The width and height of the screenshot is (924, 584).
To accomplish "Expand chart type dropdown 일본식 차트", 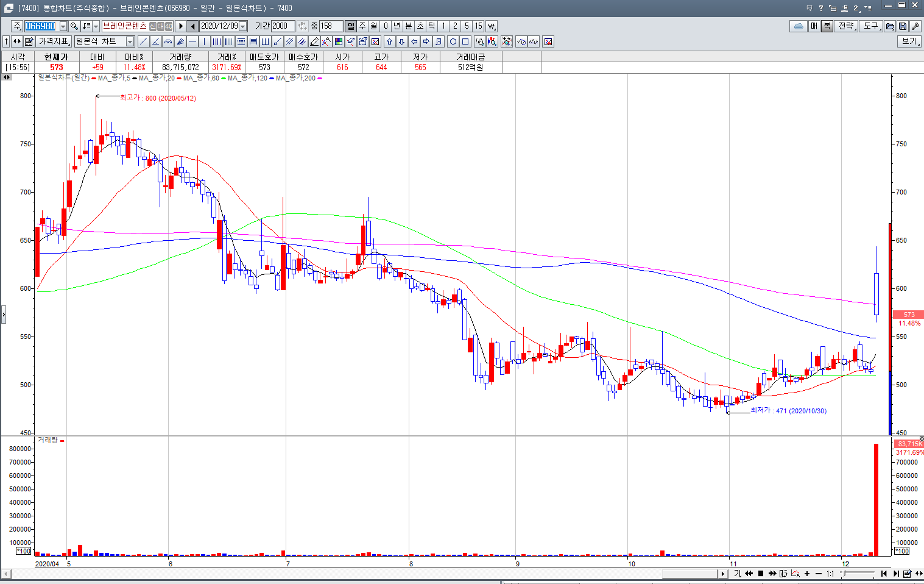I will click(130, 41).
